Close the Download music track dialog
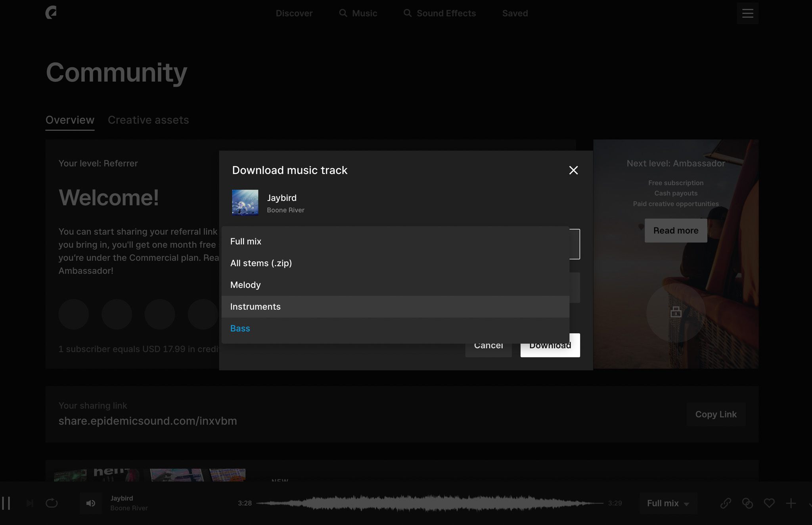Image resolution: width=812 pixels, height=525 pixels. pos(573,170)
